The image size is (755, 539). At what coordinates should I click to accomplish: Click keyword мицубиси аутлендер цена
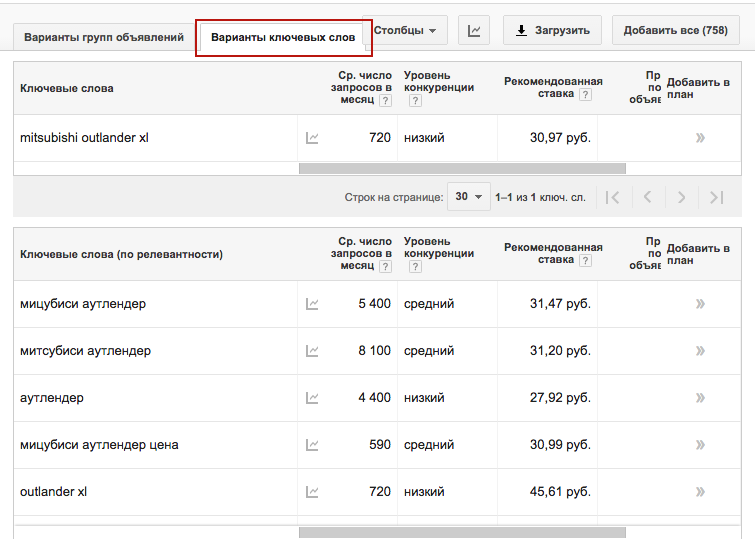(99, 445)
